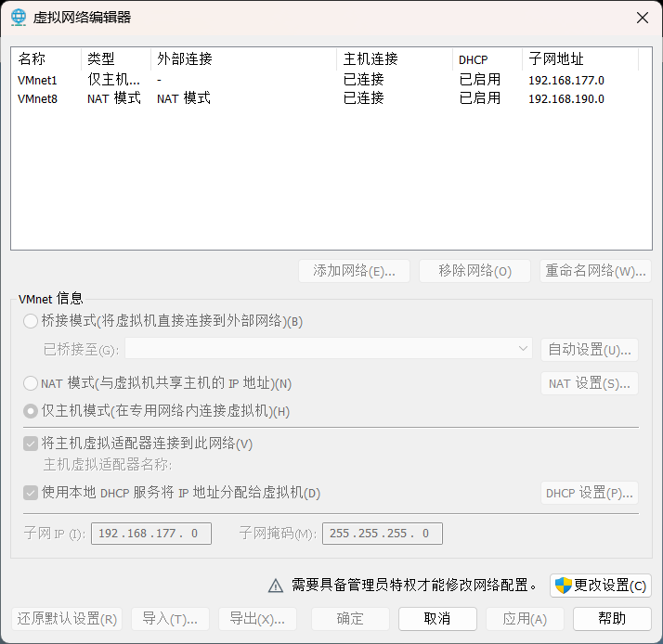Click 导入(T) button
This screenshot has width=663, height=644.
[x=170, y=619]
